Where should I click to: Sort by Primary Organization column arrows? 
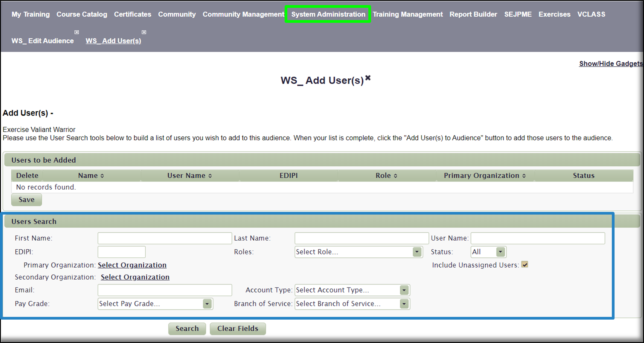pyautogui.click(x=524, y=176)
